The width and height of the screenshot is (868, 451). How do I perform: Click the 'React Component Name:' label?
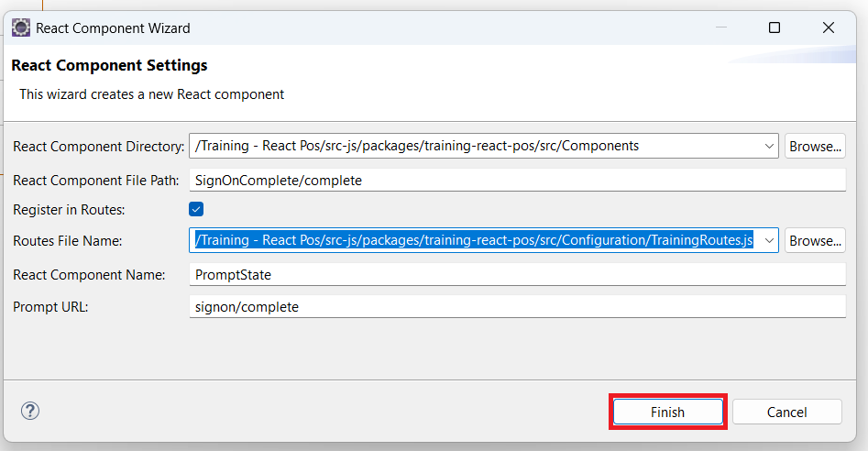coord(89,275)
